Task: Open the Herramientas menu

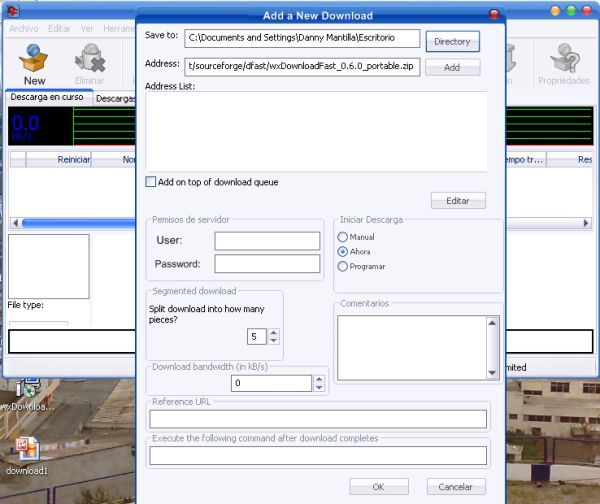Action: (119, 29)
